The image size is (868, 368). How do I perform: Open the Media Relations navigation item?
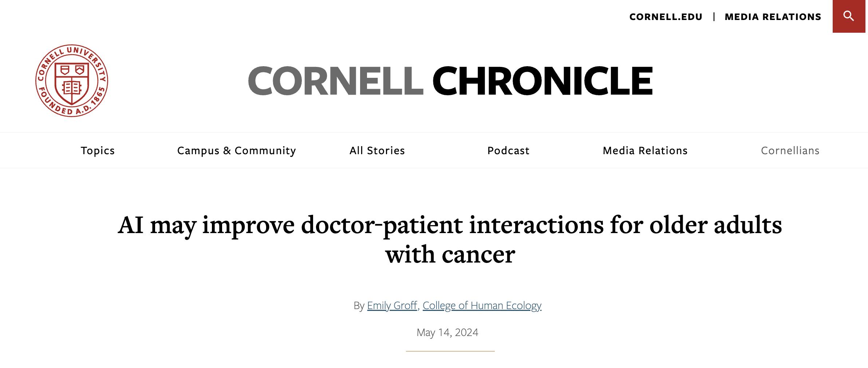click(645, 150)
